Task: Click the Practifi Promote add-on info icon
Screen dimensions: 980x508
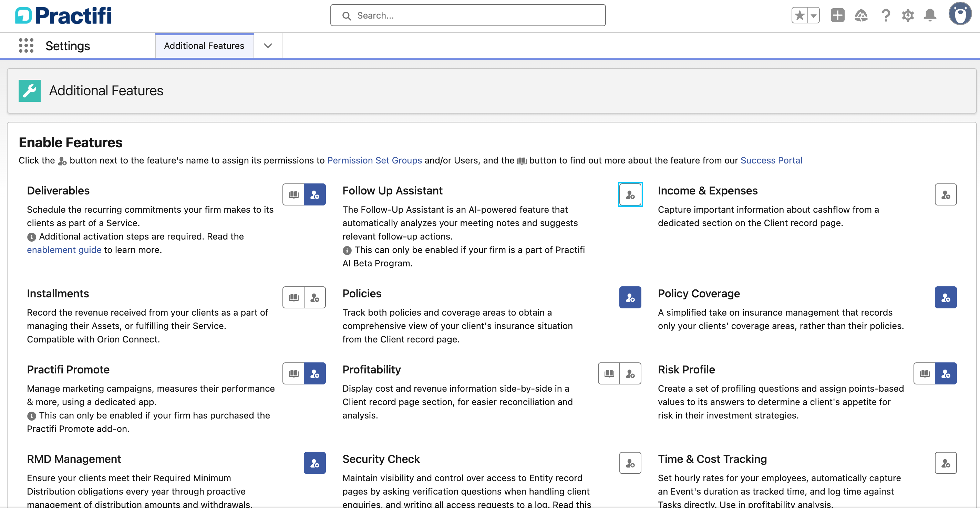Action: [x=32, y=416]
